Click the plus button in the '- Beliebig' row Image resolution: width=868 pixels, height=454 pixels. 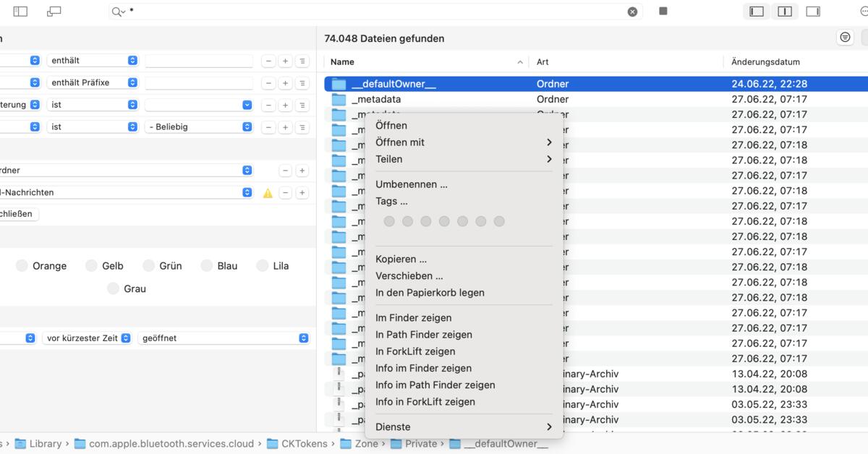[285, 127]
